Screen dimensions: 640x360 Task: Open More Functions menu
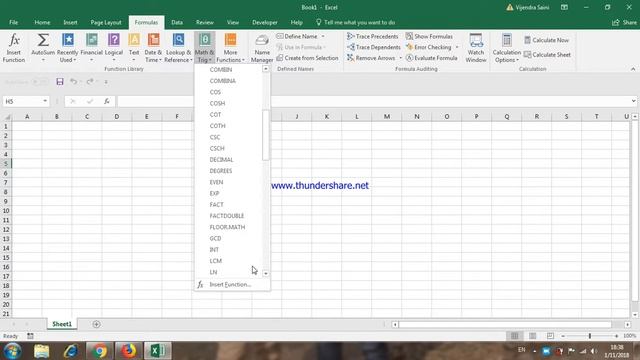click(230, 48)
